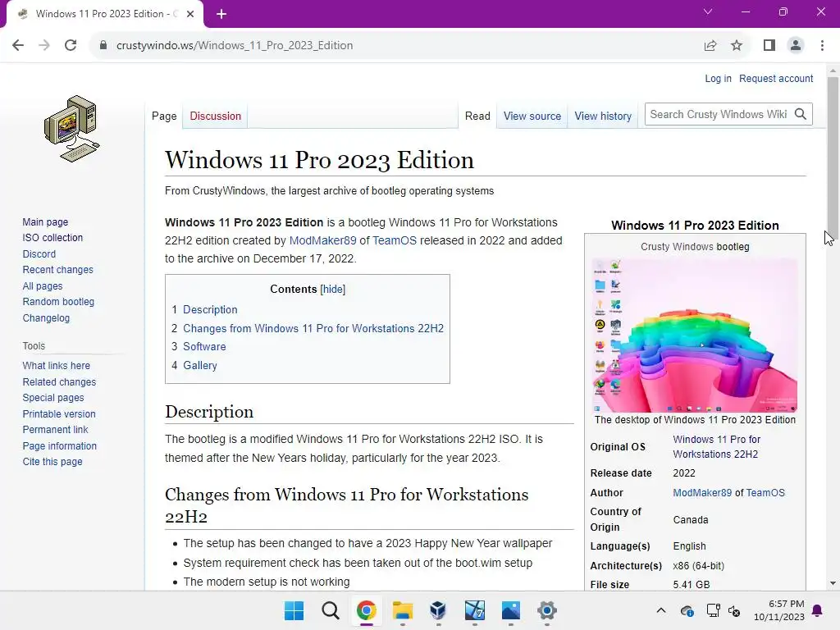Viewport: 840px width, 630px height.
Task: View site security lock info
Action: point(103,46)
